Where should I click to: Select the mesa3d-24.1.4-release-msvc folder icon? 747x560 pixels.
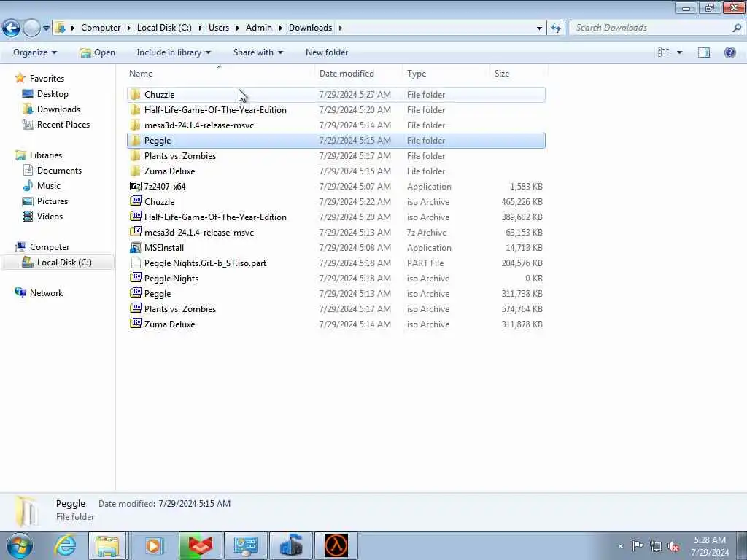point(135,125)
